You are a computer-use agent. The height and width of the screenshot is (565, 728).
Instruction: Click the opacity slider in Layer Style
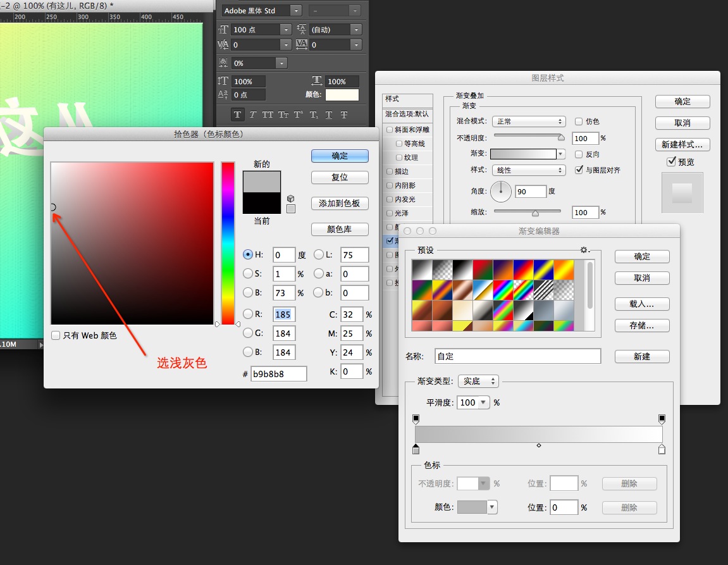pos(529,136)
